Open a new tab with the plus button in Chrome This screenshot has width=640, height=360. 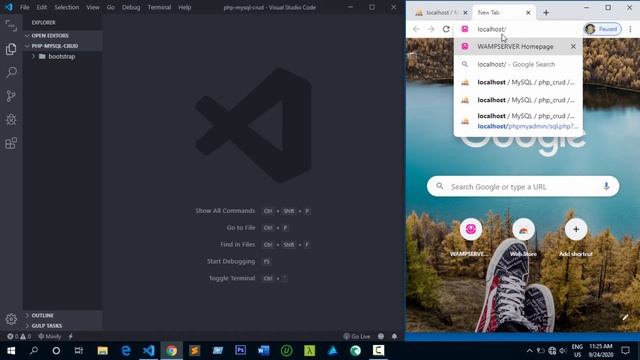tap(546, 13)
